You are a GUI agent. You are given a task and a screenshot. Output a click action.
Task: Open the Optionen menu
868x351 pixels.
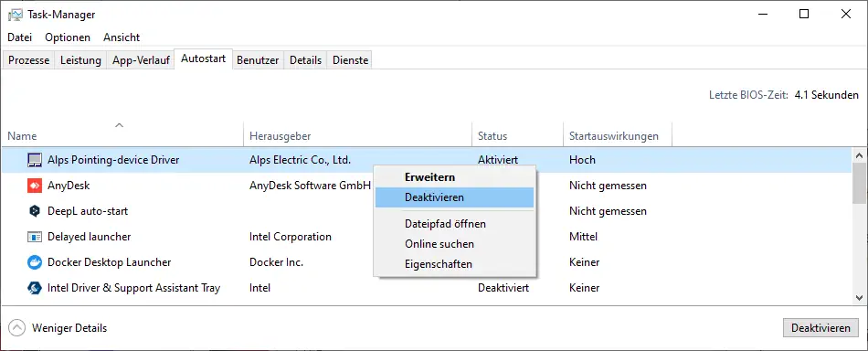point(68,37)
